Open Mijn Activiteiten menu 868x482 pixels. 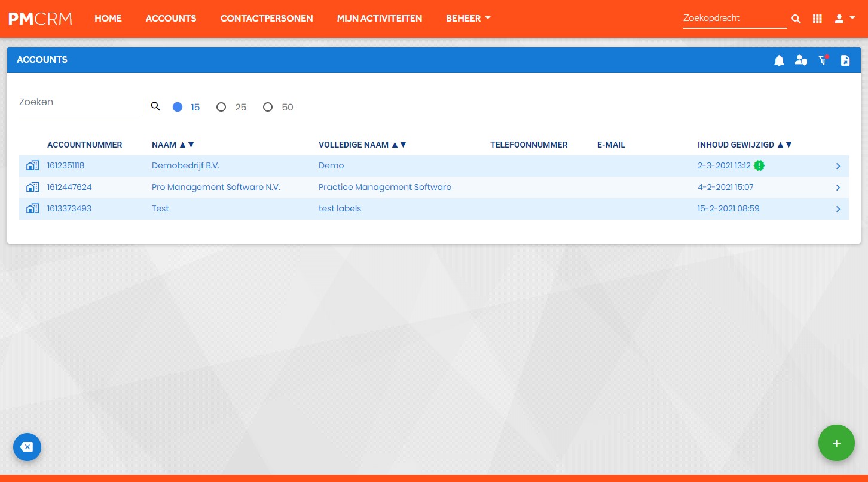click(x=380, y=19)
